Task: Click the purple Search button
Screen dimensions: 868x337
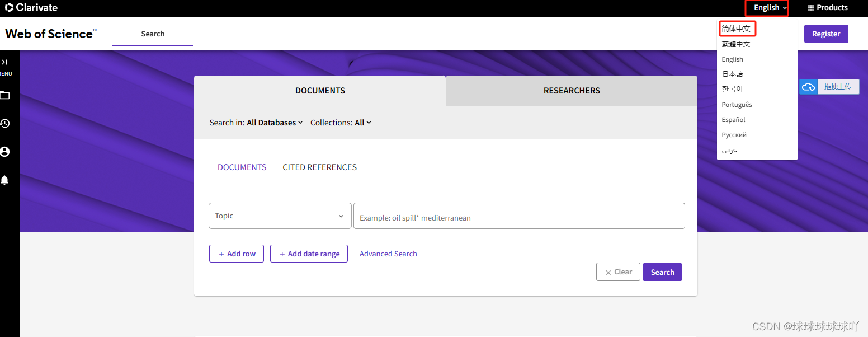Action: point(662,272)
